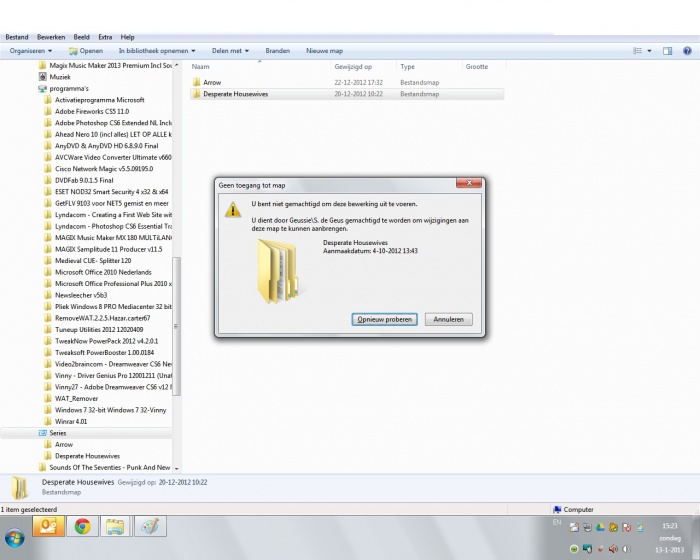The height and width of the screenshot is (560, 700).
Task: Select TweakNow PowerPack 2012 folder
Action: pyautogui.click(x=106, y=341)
